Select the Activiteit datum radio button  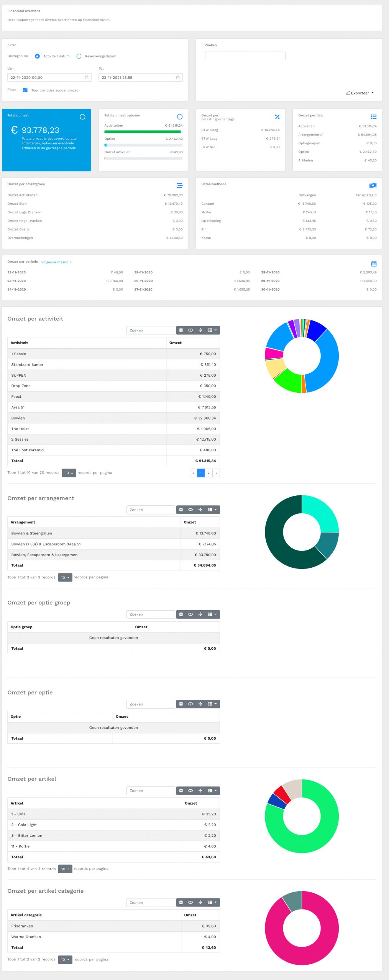37,56
